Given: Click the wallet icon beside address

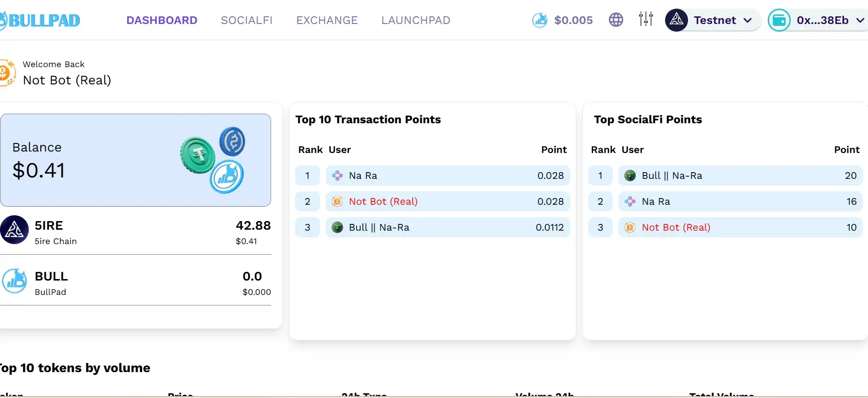Looking at the screenshot, I should (x=779, y=20).
